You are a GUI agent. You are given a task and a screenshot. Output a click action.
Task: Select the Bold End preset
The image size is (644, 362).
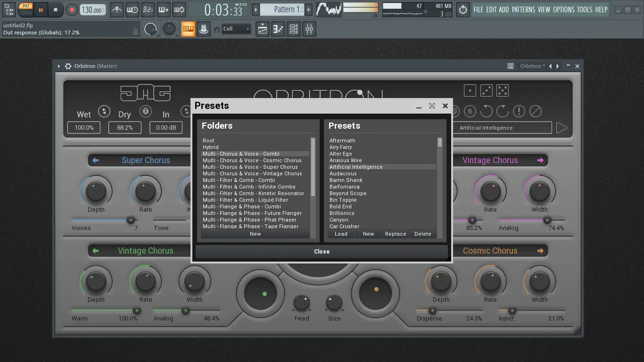tap(340, 206)
